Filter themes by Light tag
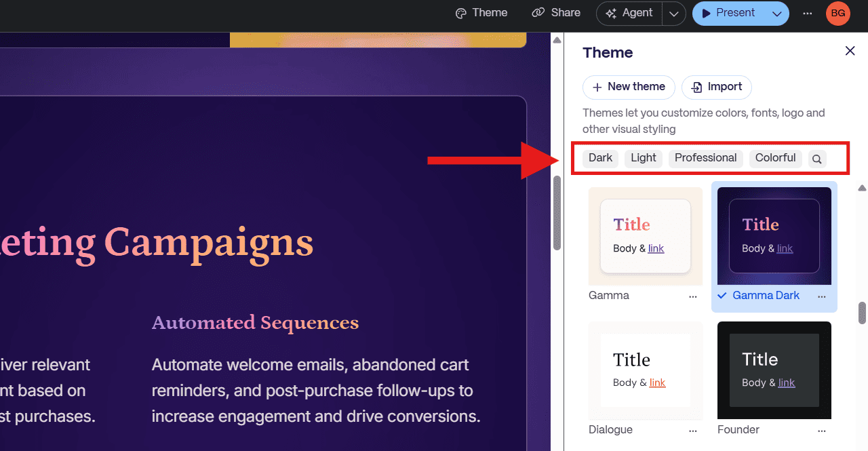Image resolution: width=868 pixels, height=451 pixels. (x=643, y=158)
